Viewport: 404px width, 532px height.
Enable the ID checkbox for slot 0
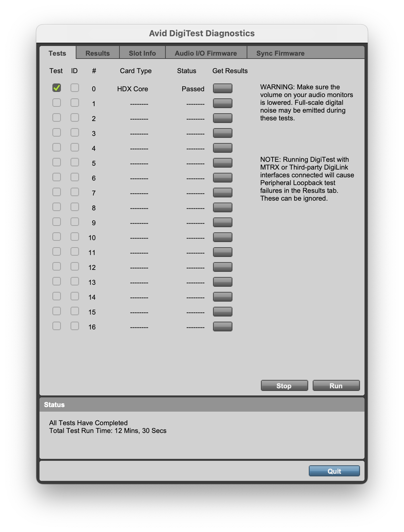(75, 88)
